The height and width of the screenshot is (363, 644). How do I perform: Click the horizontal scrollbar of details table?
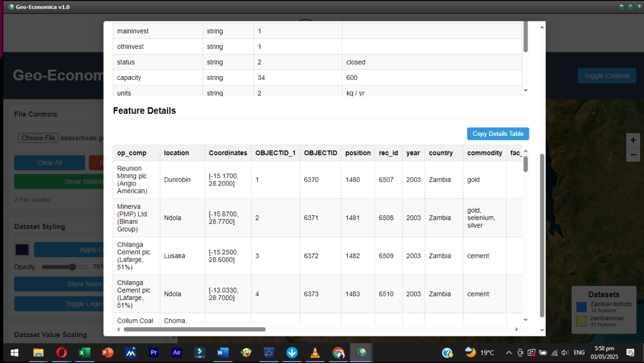(194, 329)
